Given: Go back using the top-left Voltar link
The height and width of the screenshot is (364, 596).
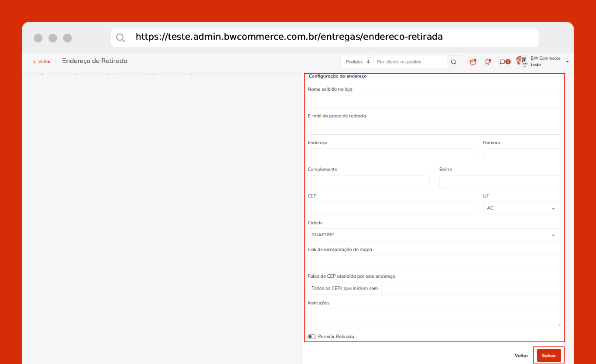Looking at the screenshot, I should click(x=42, y=61).
